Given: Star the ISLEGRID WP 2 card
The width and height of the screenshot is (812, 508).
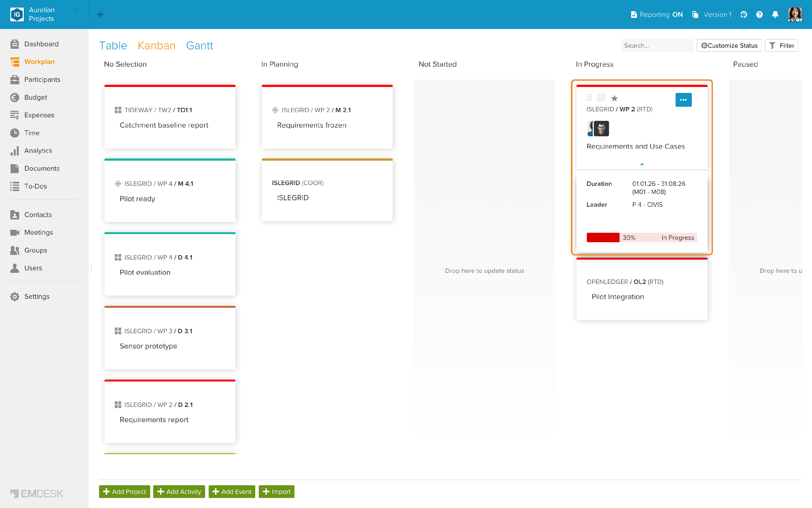Looking at the screenshot, I should point(614,98).
